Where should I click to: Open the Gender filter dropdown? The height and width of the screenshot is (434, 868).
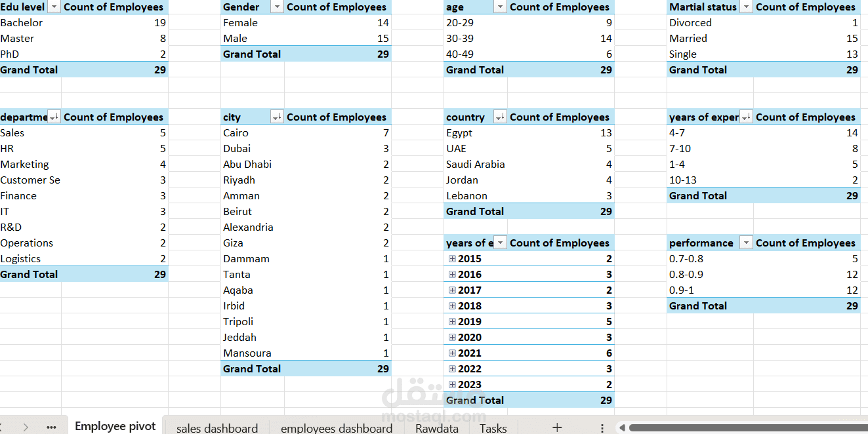[x=277, y=7]
